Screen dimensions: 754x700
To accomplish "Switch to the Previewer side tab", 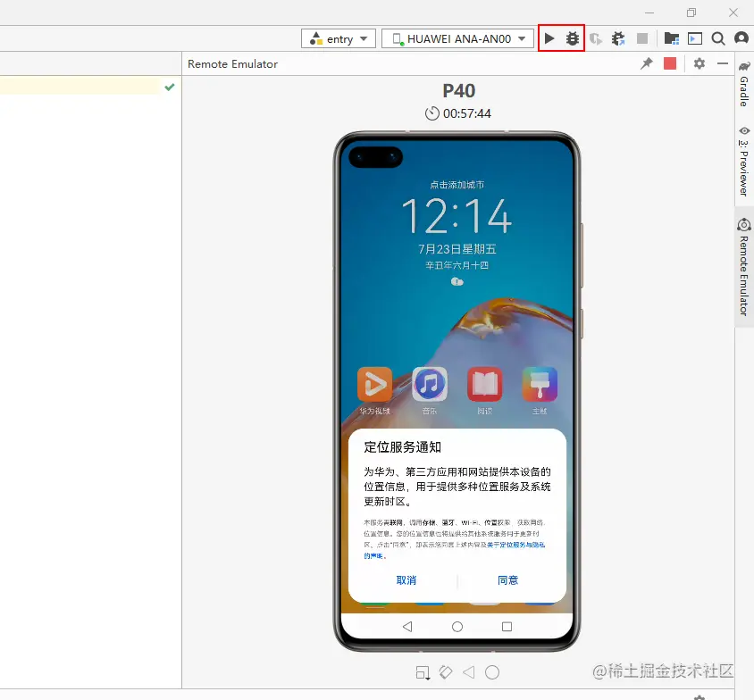I will 744,161.
